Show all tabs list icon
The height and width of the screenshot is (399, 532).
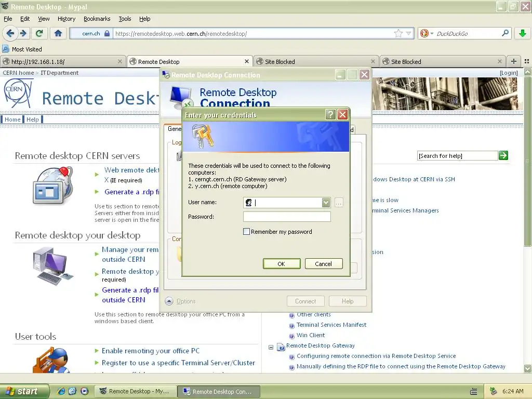[x=527, y=61]
